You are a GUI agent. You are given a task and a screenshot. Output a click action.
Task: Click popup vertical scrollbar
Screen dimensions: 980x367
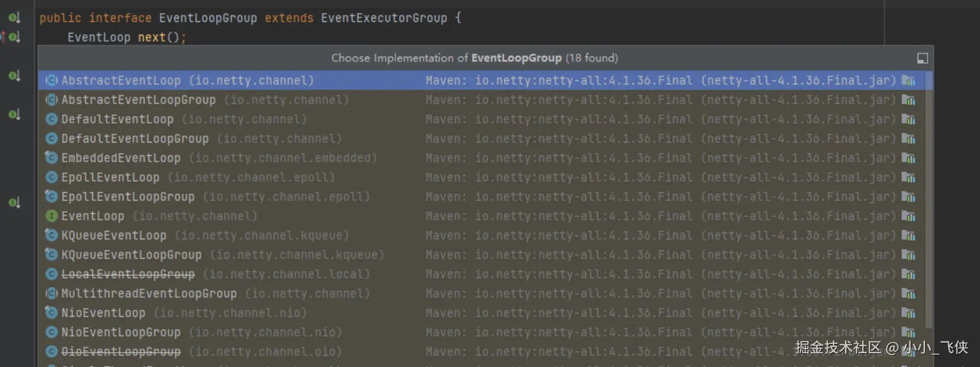(x=929, y=200)
